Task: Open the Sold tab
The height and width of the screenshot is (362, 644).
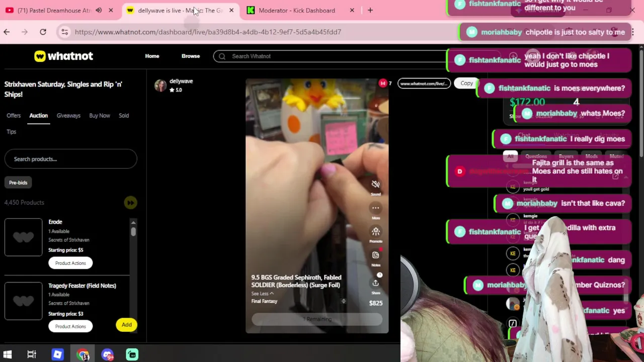Action: 124,116
